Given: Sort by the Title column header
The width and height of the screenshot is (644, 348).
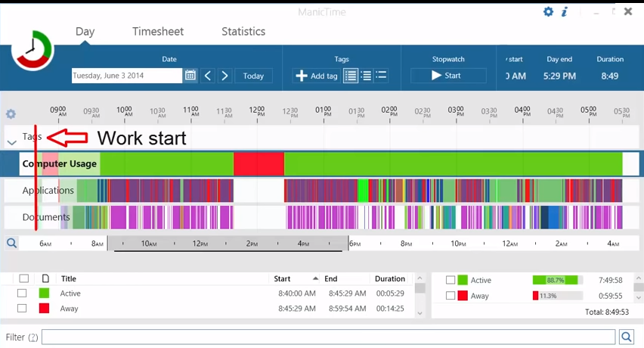Looking at the screenshot, I should tap(69, 278).
